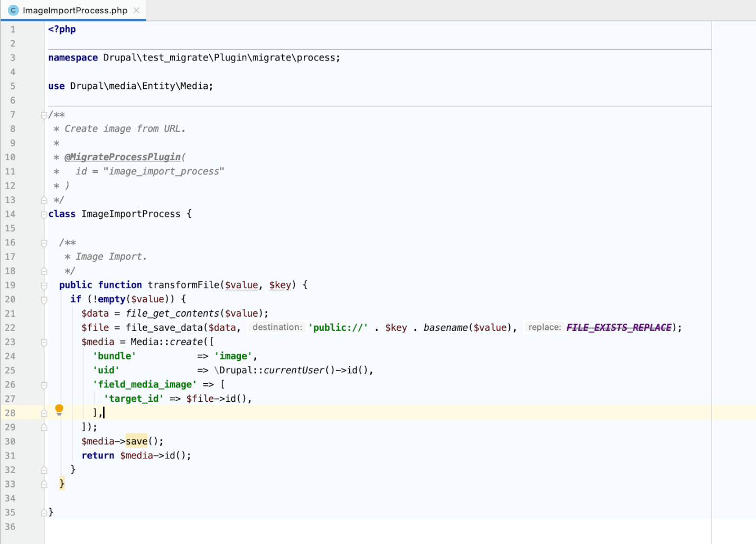Image resolution: width=756 pixels, height=544 pixels.
Task: Collapse the docblock comment starting at line 7
Action: point(44,114)
